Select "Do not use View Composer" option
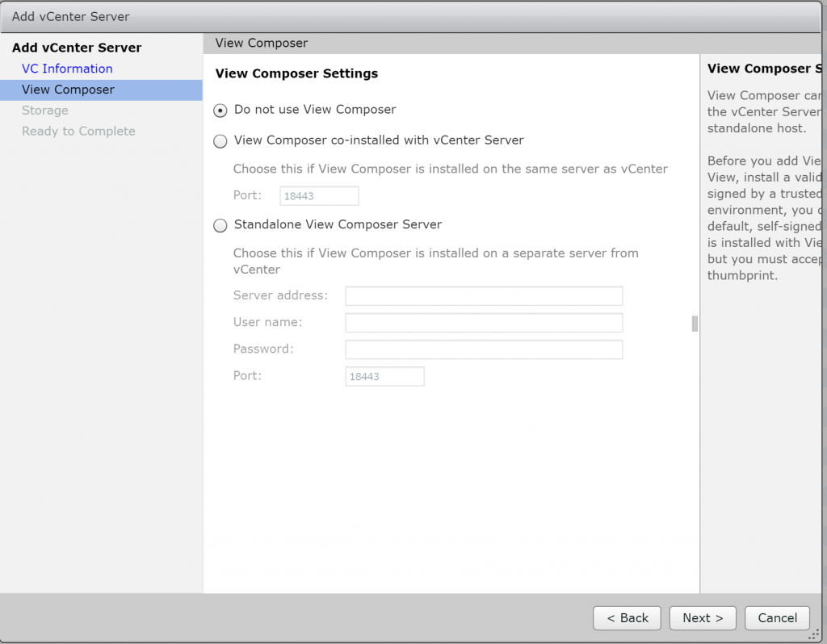The height and width of the screenshot is (644, 827). tap(219, 110)
